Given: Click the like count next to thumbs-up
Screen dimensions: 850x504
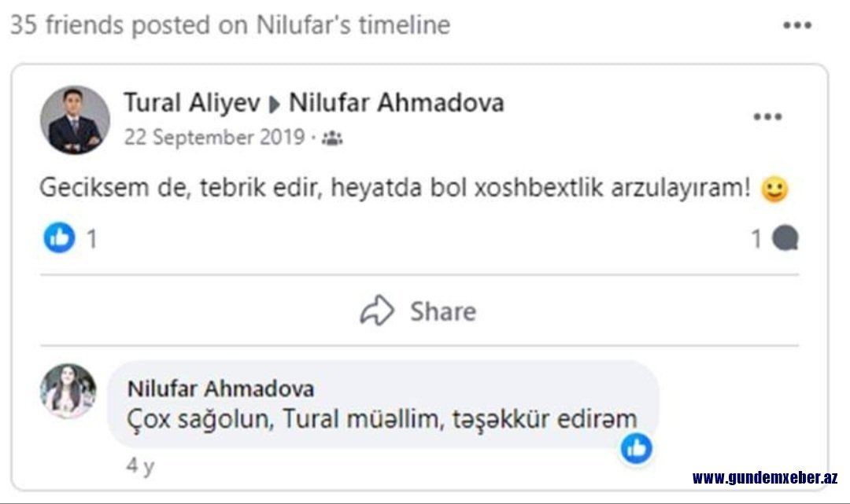Looking at the screenshot, I should 91,239.
